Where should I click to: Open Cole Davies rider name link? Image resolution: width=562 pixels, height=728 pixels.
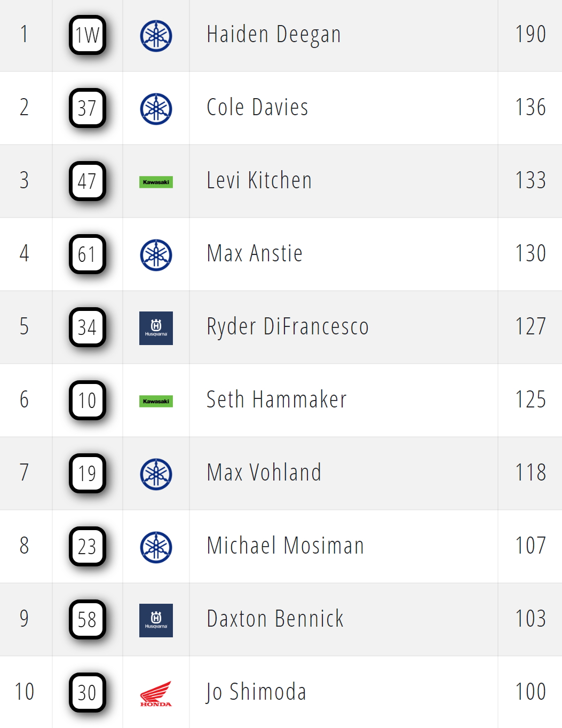tap(257, 108)
